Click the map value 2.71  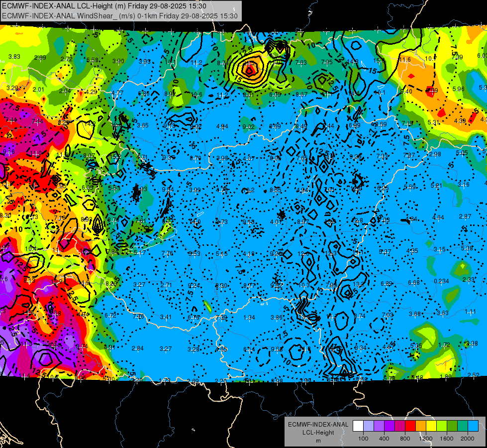tap(166, 285)
